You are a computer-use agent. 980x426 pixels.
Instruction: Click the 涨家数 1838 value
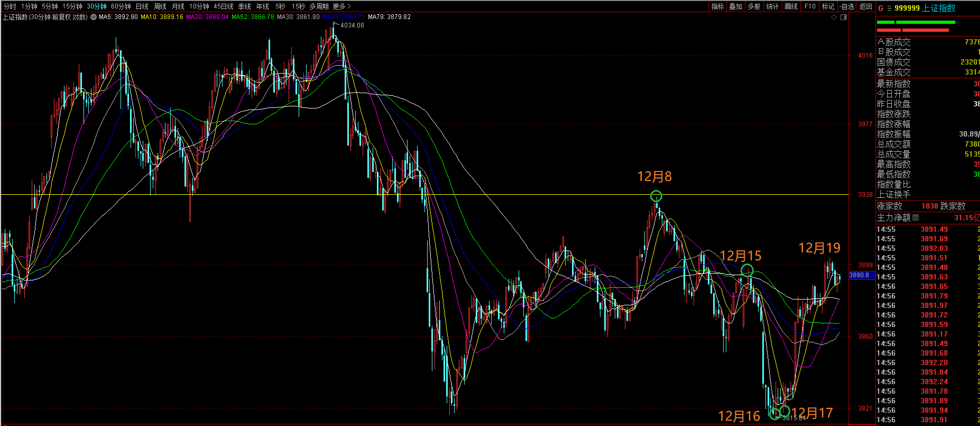tap(930, 206)
